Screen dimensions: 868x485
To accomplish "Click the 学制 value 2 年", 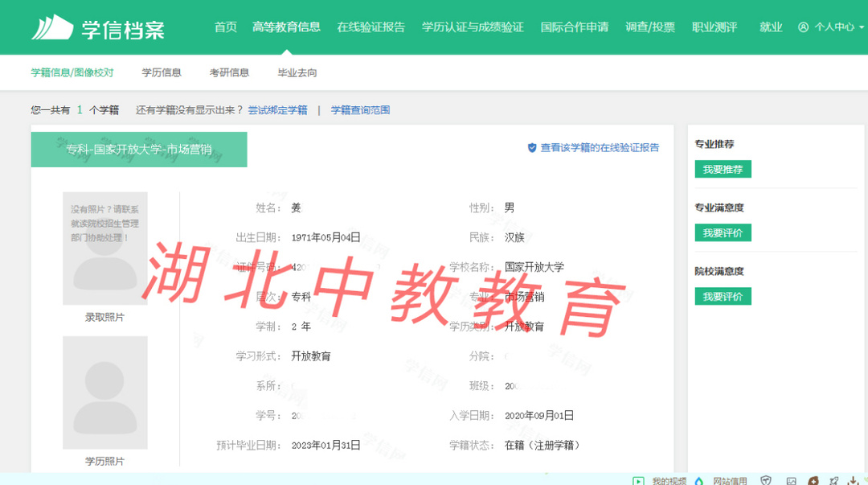I will coord(301,327).
